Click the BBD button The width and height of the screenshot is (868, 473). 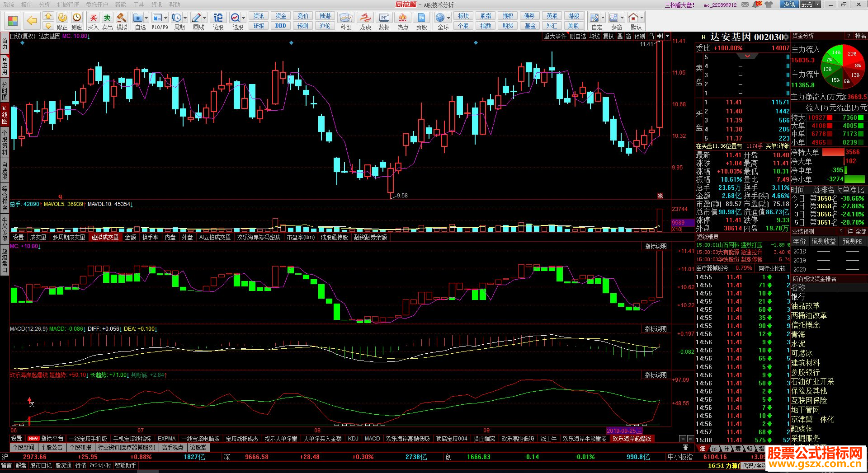tap(281, 26)
